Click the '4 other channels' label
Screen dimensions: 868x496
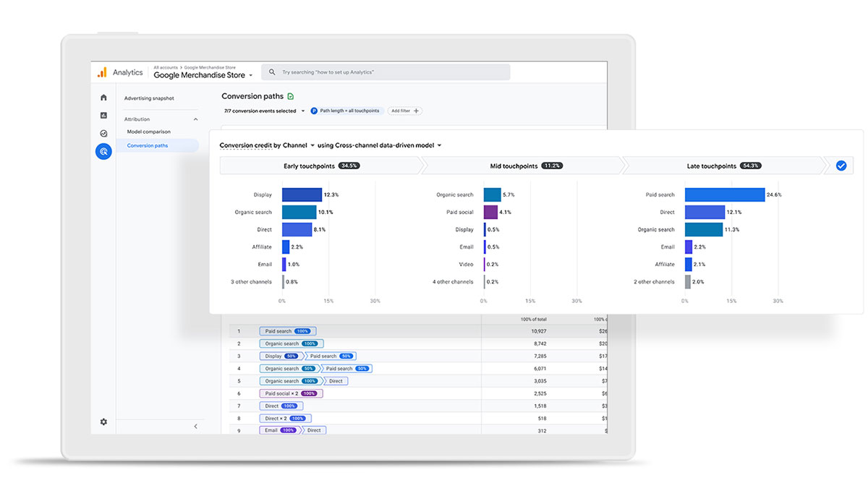coord(453,282)
